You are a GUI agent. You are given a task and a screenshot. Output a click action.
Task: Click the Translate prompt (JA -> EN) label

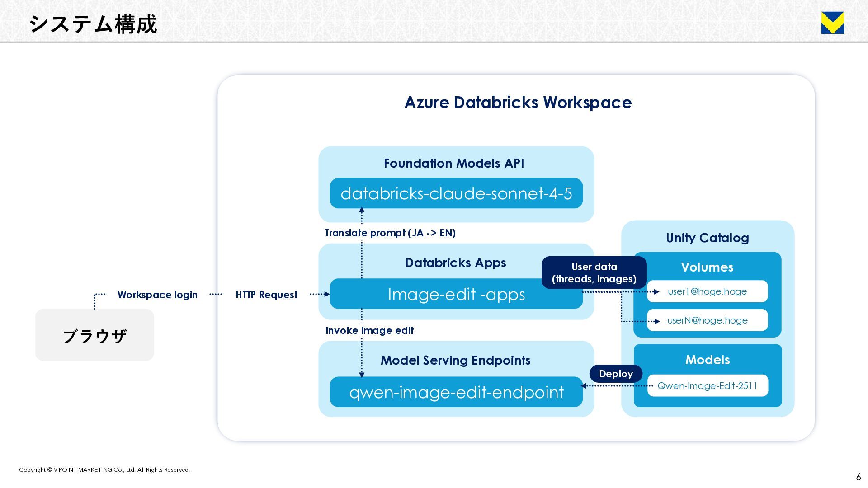click(390, 233)
